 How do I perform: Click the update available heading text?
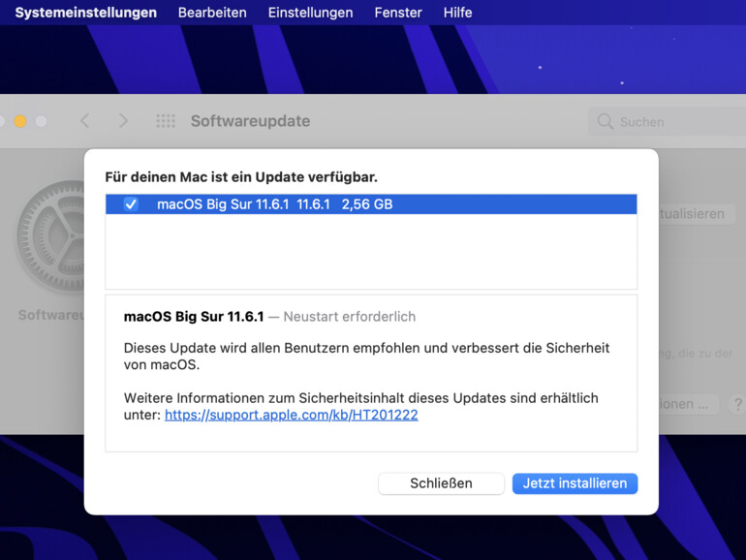[241, 177]
